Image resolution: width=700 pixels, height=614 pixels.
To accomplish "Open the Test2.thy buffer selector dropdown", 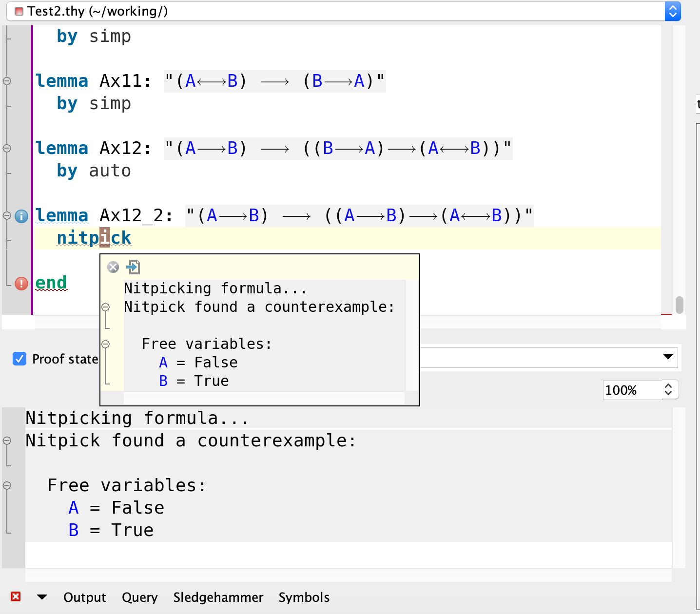I will [673, 11].
